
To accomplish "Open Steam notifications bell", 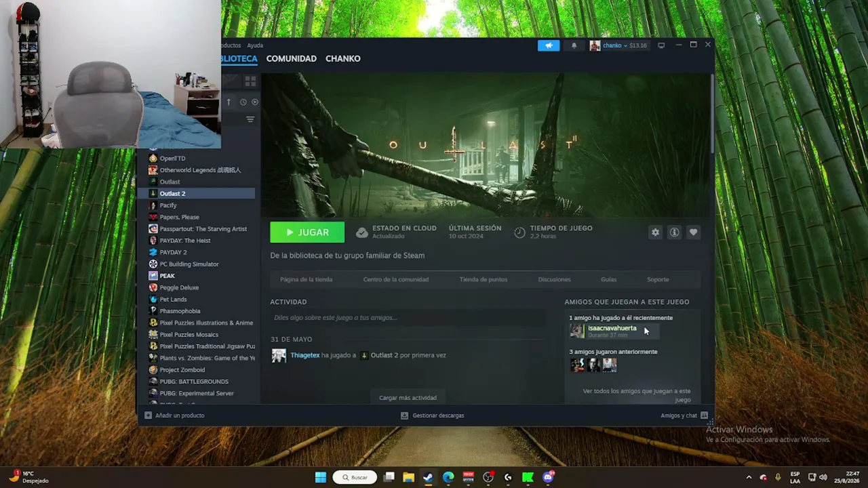I will (574, 45).
